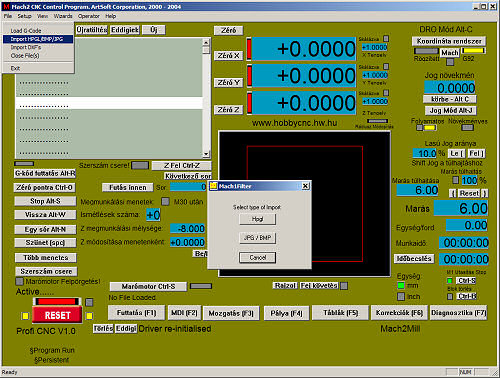
Task: Raise slow jog rate with Fel ]
Action: click(x=476, y=153)
